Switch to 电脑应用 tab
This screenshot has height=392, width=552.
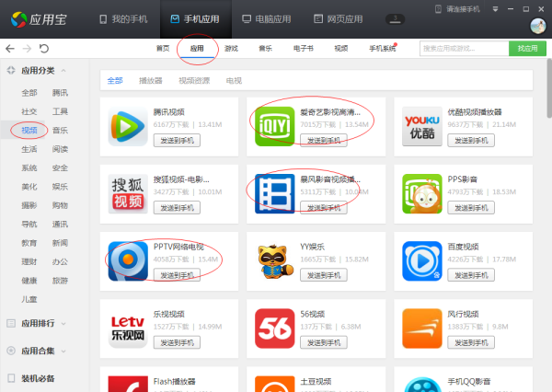[x=267, y=19]
